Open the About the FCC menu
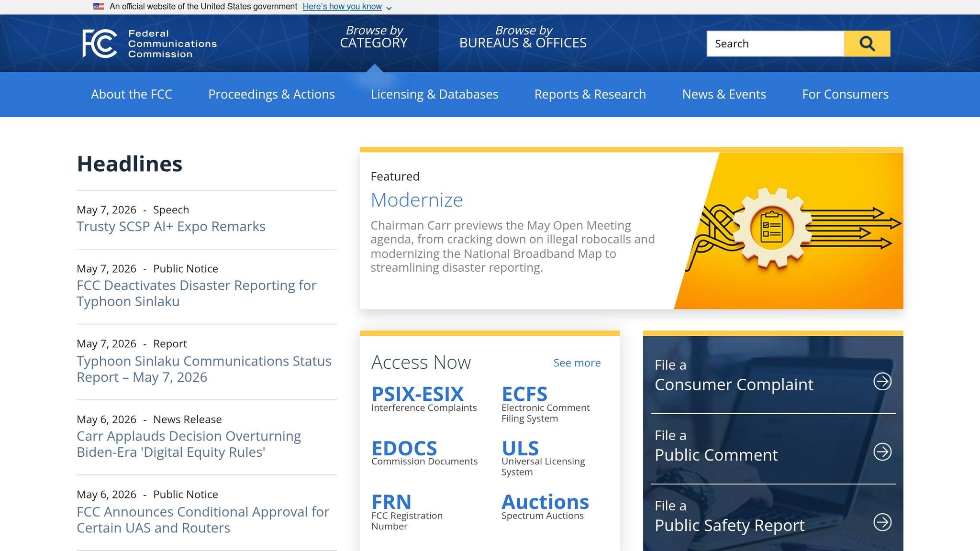980x551 pixels. [x=132, y=94]
